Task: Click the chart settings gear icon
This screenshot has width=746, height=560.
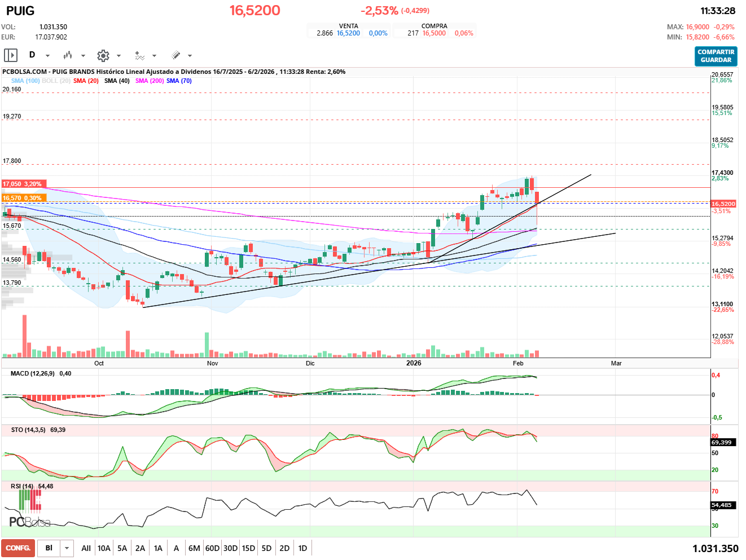Action: click(103, 55)
